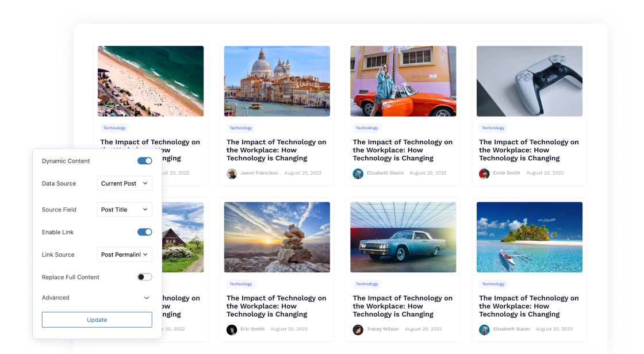Image resolution: width=644 pixels, height=354 pixels.
Task: Click Technology tag under the Venice post
Action: point(240,128)
